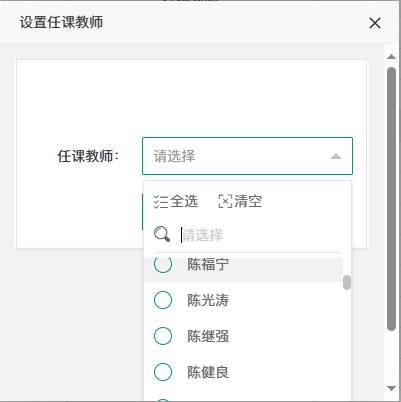Click the 全选 select all button
Screen dimensions: 401x402
pyautogui.click(x=176, y=202)
